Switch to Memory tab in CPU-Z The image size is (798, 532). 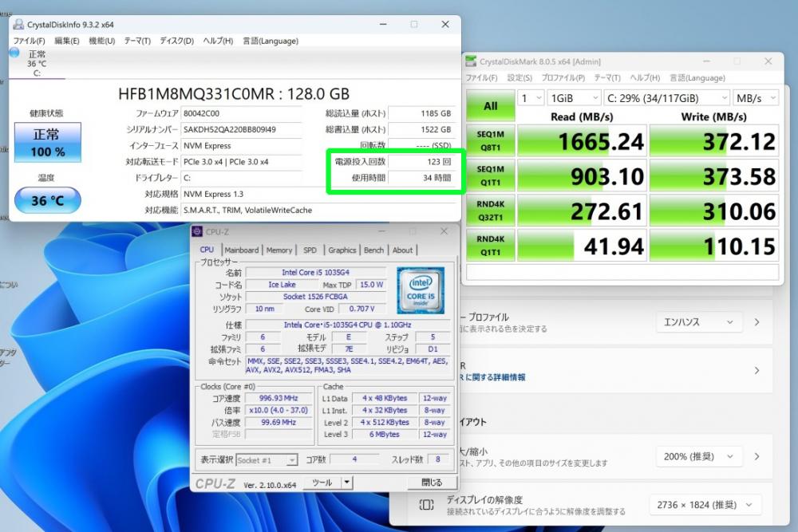[x=279, y=250]
